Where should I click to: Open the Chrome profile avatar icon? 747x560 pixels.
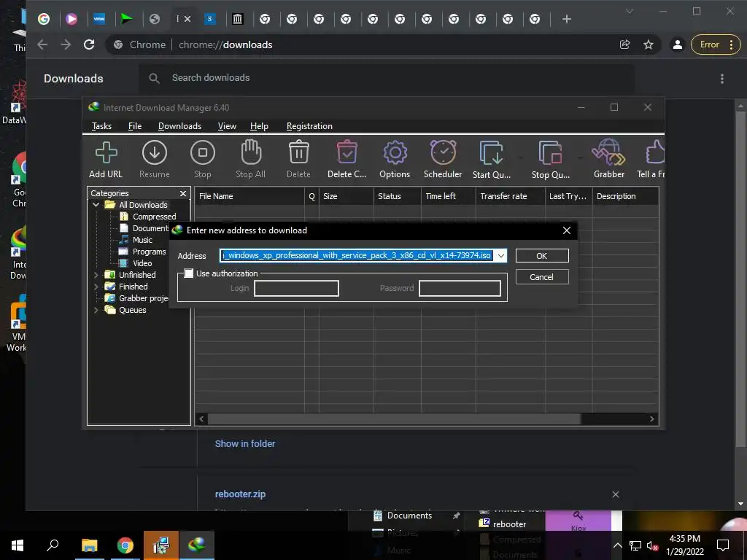tap(678, 44)
